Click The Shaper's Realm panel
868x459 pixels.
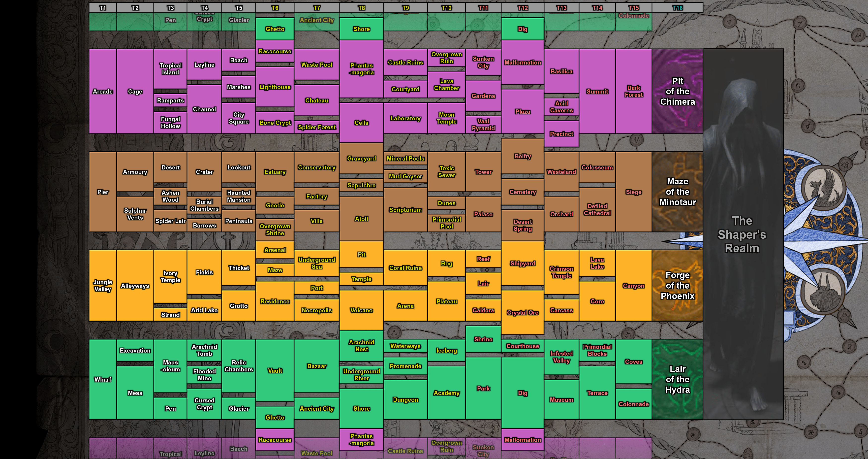point(742,234)
